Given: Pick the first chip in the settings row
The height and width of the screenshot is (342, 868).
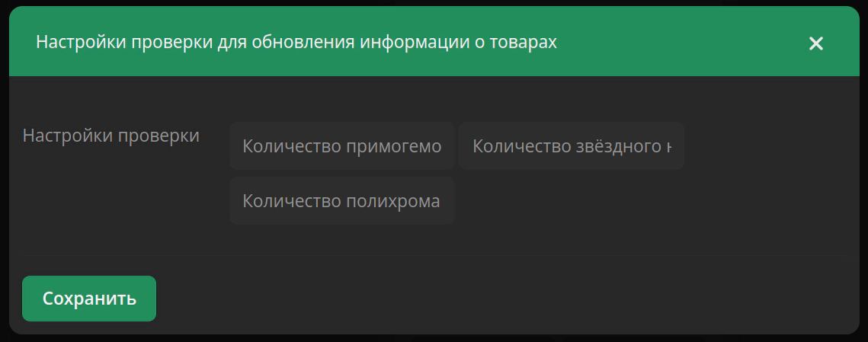Looking at the screenshot, I should pyautogui.click(x=342, y=145).
